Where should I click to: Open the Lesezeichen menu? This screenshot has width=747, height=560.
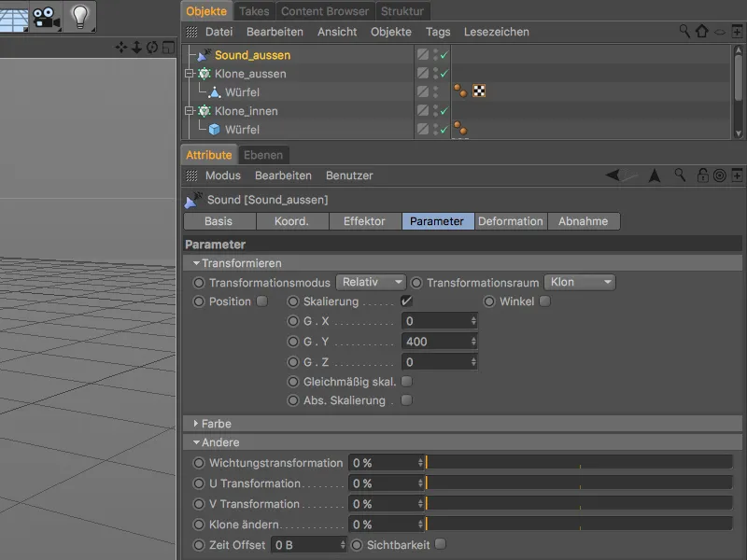click(x=497, y=32)
